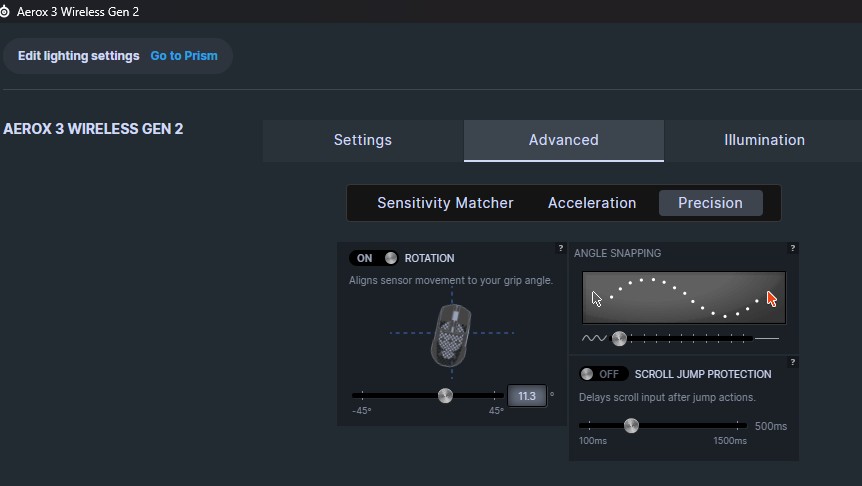This screenshot has width=862, height=486.
Task: Click the red cursor in snapping preview
Action: click(x=771, y=298)
